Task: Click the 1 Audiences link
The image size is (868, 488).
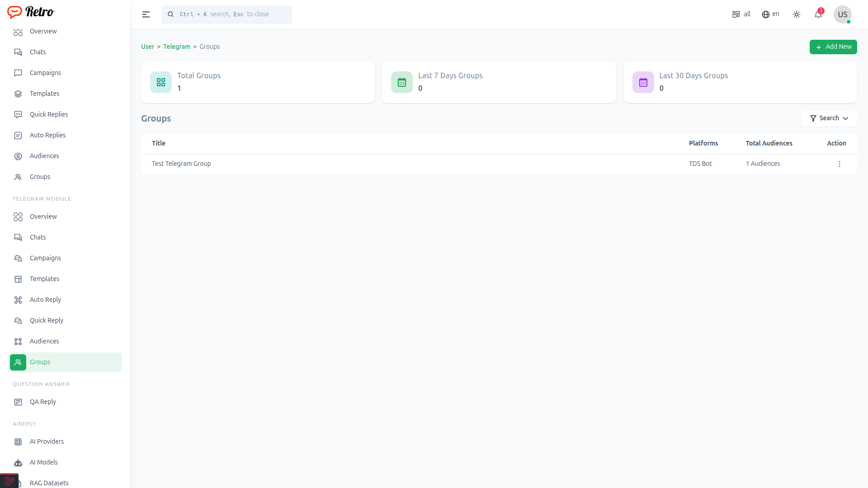Action: tap(763, 164)
